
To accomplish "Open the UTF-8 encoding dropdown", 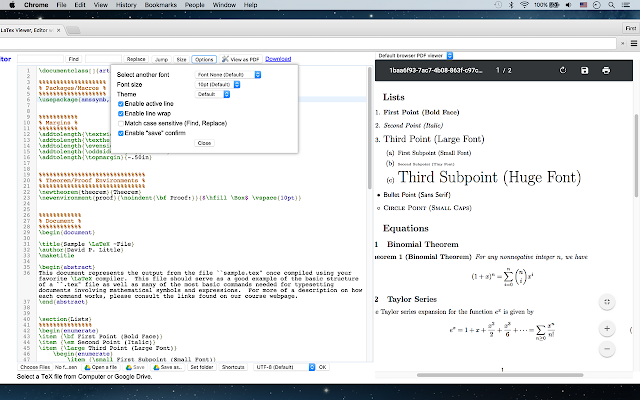I will click(284, 367).
